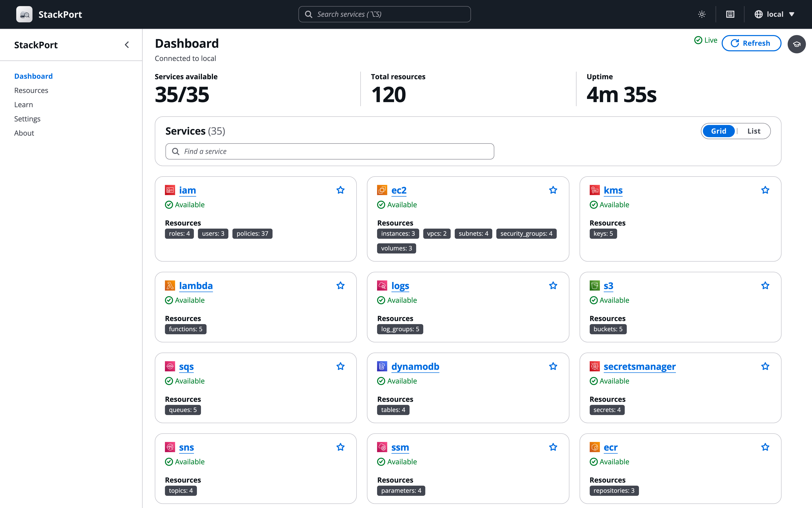Select the Grid view button
Screen dimensions: 812x508
(x=718, y=131)
